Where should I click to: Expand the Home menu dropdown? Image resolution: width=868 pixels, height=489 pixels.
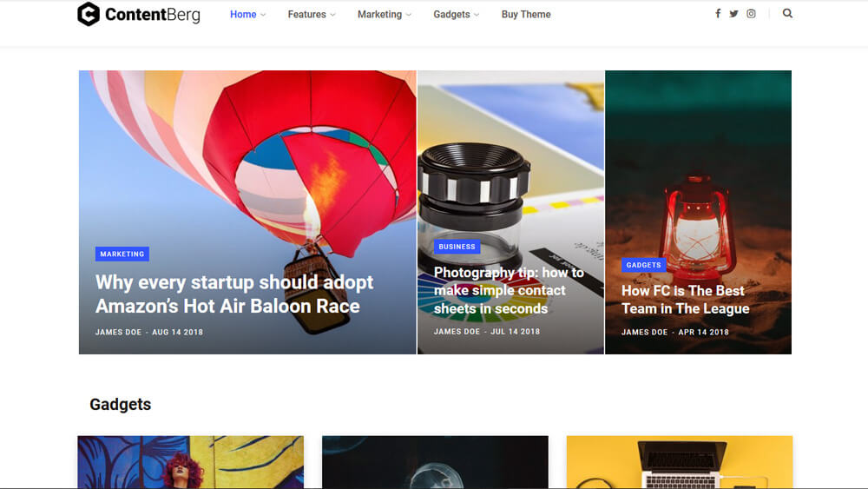247,15
